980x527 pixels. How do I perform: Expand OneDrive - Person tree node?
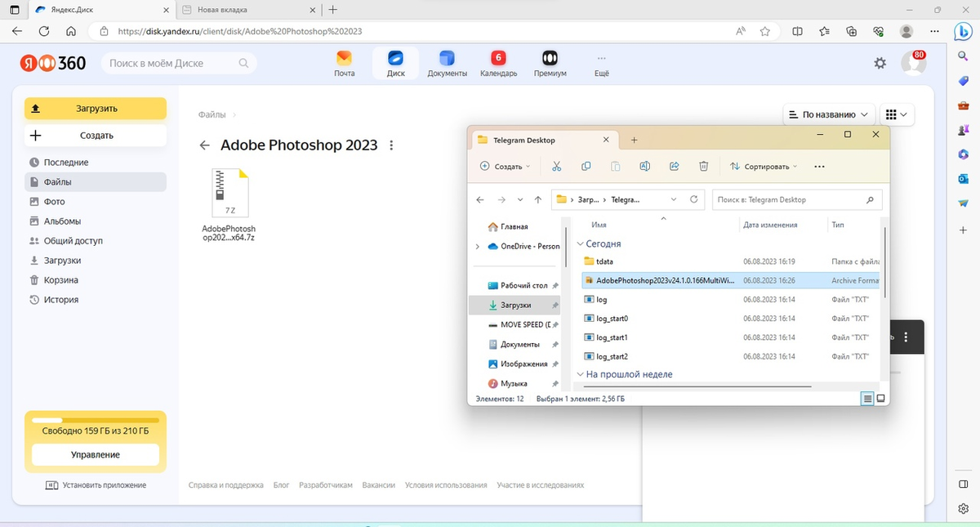[x=477, y=246]
